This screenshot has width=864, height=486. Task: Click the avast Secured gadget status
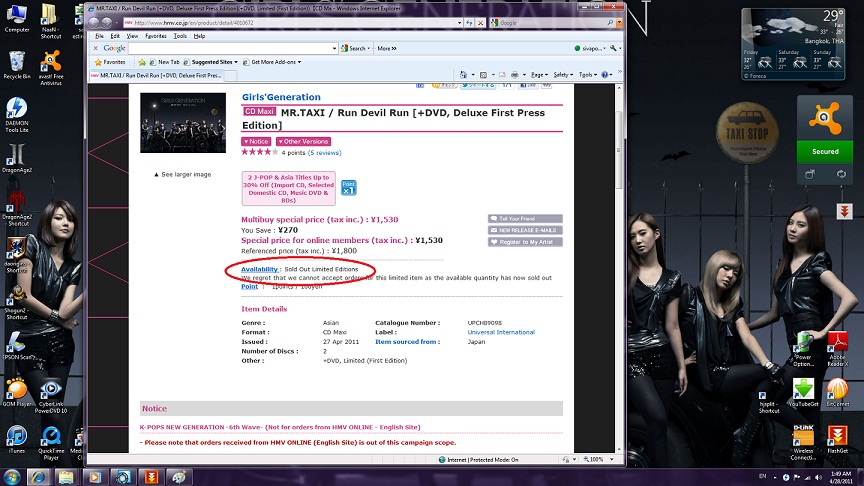click(x=825, y=152)
